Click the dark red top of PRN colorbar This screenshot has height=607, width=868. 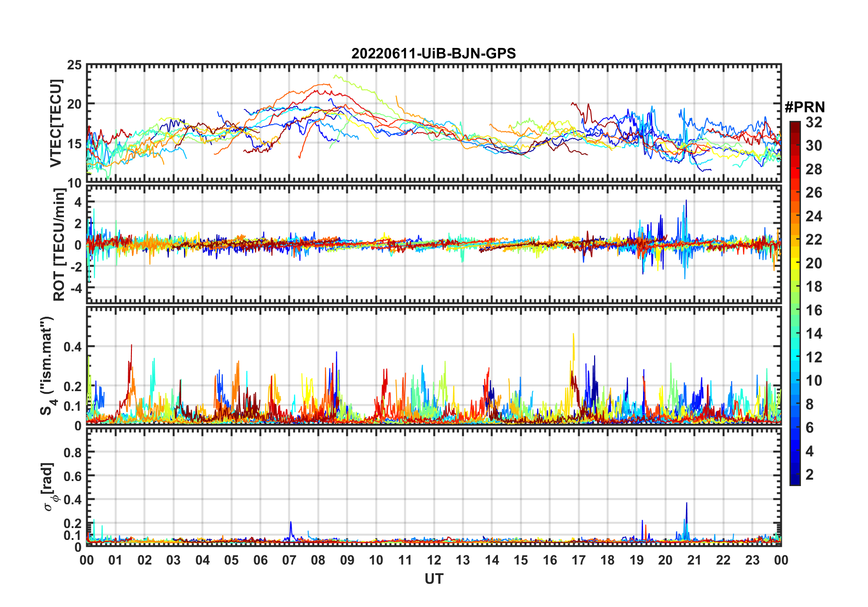(x=795, y=126)
